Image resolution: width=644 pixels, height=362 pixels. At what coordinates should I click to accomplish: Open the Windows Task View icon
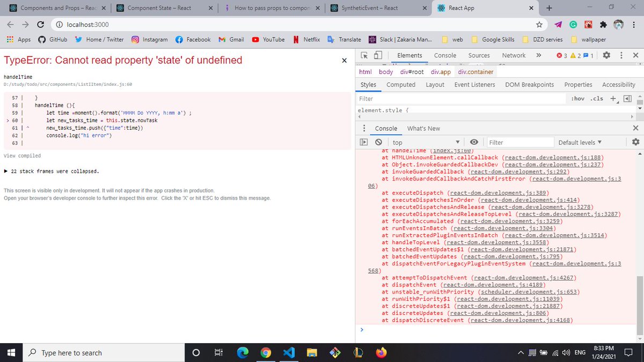218,352
